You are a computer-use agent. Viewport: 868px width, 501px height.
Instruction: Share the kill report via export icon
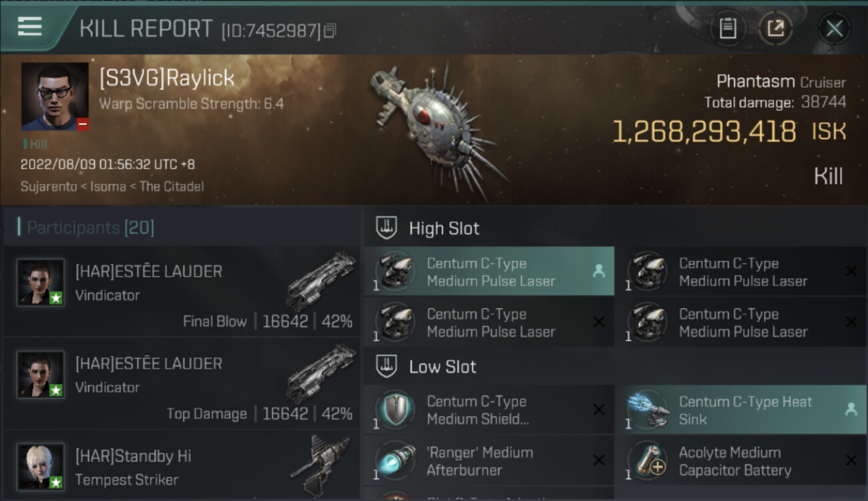click(x=776, y=29)
